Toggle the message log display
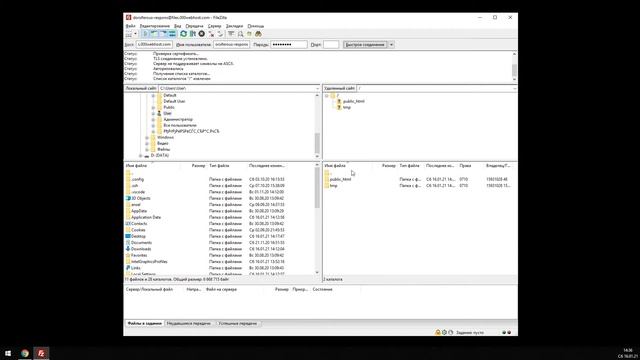640x360 pixels. (145, 34)
